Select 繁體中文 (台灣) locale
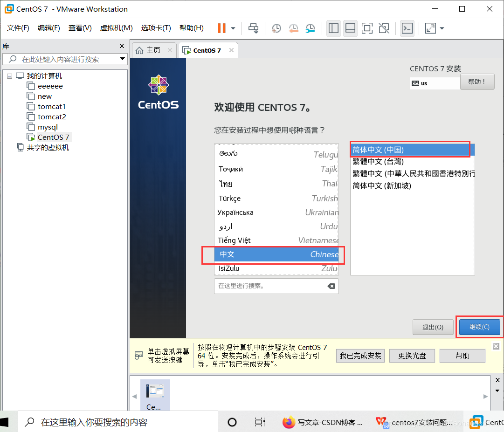Image resolution: width=504 pixels, height=432 pixels. click(413, 162)
